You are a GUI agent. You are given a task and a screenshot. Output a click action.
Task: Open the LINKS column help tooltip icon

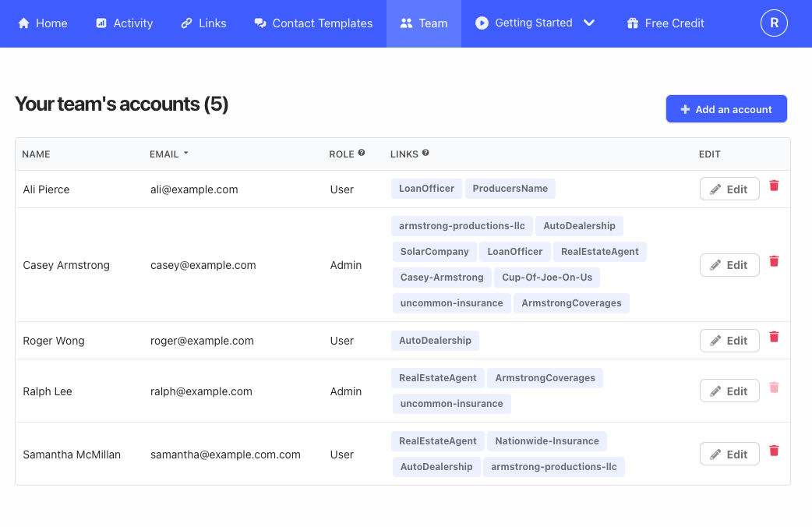tap(425, 153)
